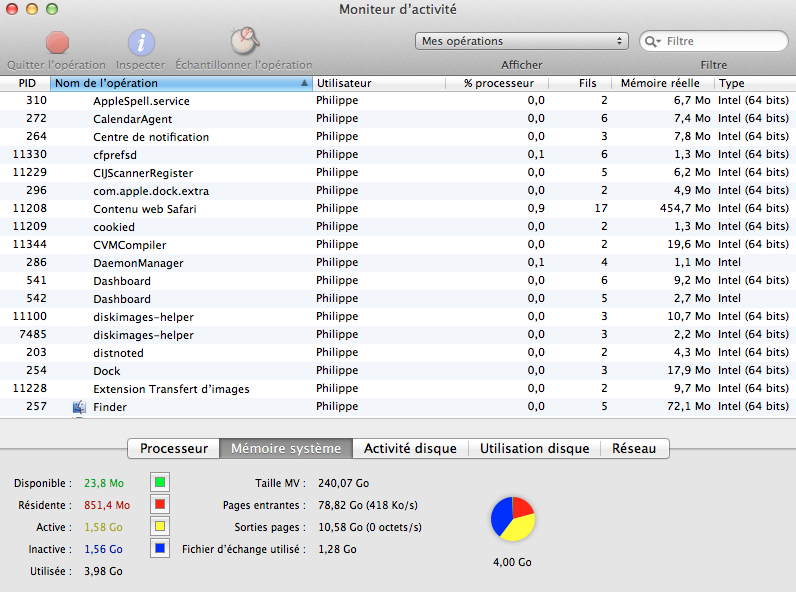Image resolution: width=796 pixels, height=592 pixels.
Task: Select the CalendarAgent process
Action: click(x=398, y=119)
